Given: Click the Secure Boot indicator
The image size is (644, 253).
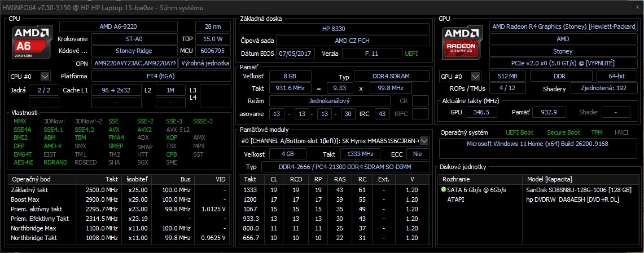Looking at the screenshot, I should click(563, 132).
